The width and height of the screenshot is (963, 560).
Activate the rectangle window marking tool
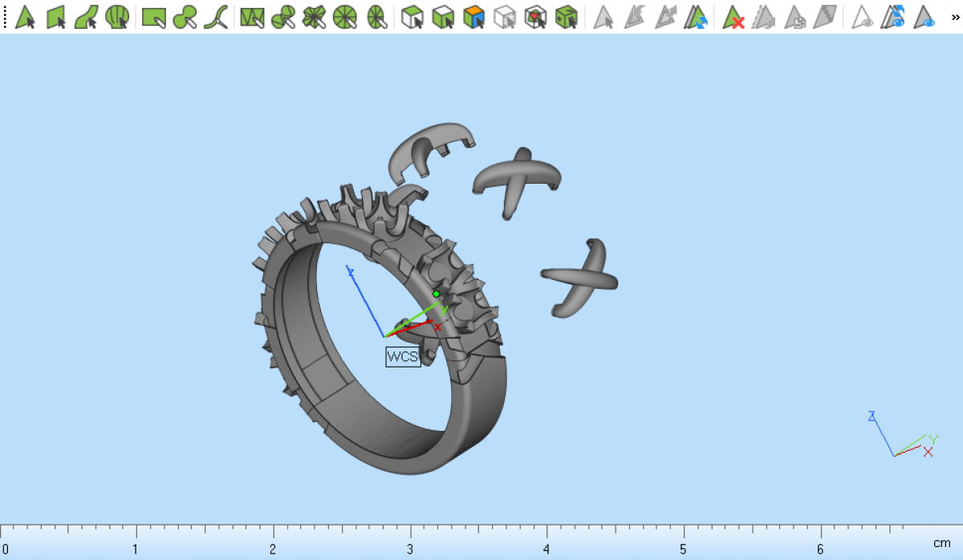pos(153,17)
